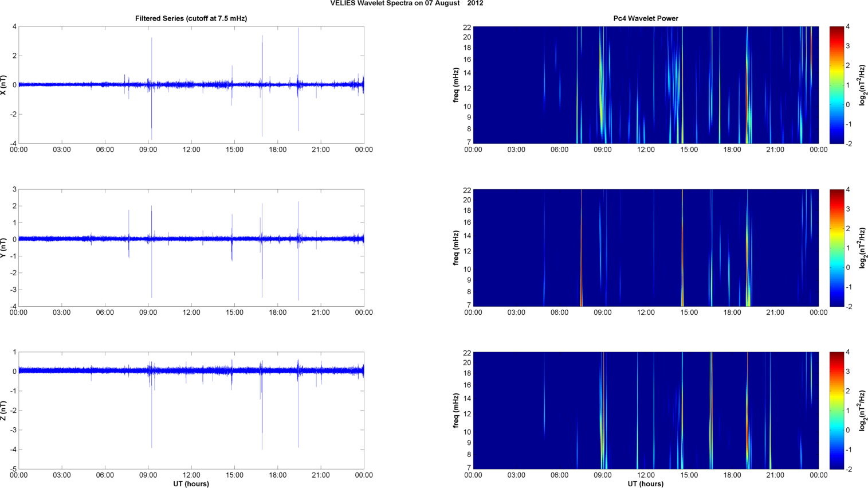Click the colorbar beside the Z spectrogram

[836, 411]
